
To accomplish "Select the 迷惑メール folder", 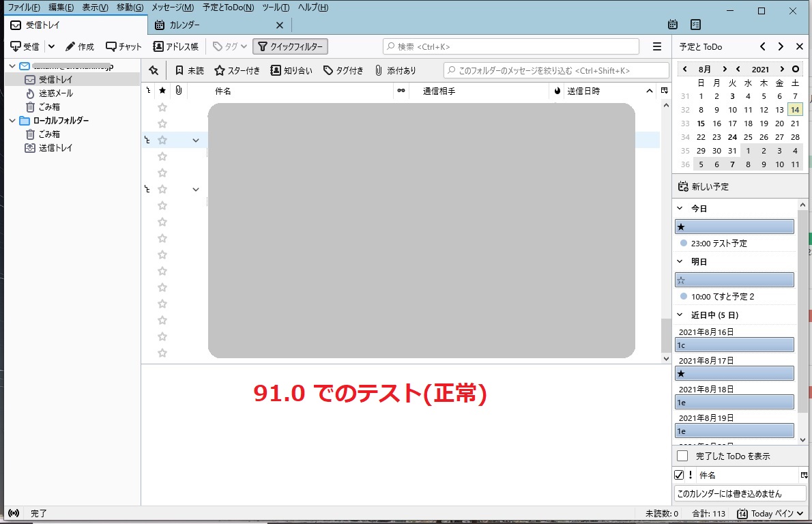I will click(55, 93).
